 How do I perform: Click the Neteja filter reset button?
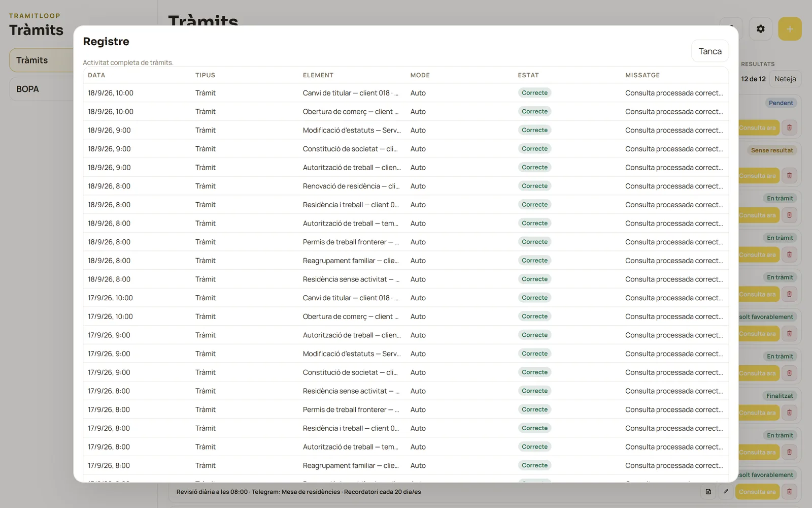pos(785,79)
